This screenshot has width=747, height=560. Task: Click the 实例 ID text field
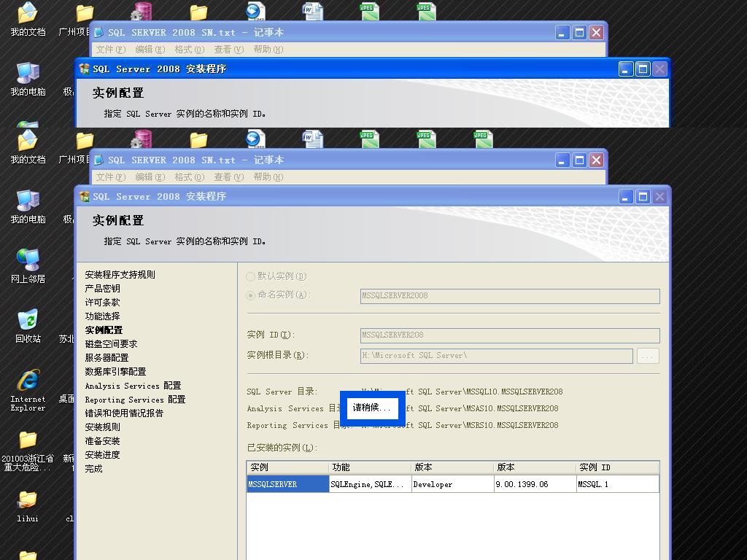(x=509, y=335)
